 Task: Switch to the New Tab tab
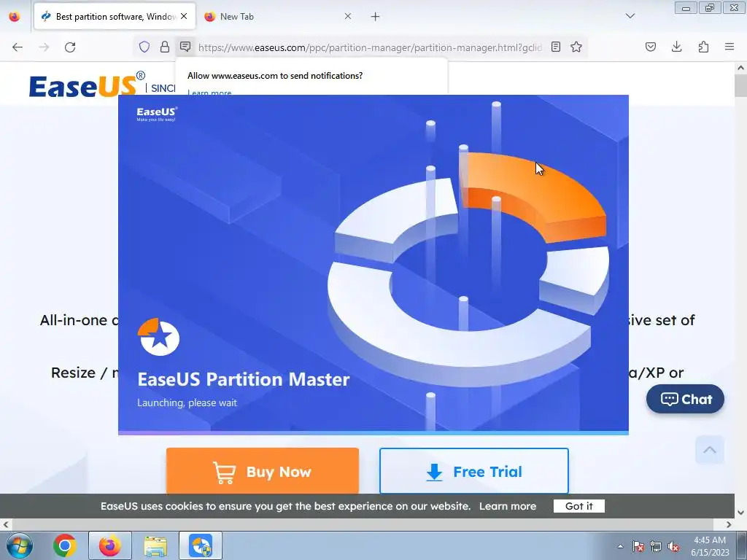pos(278,17)
